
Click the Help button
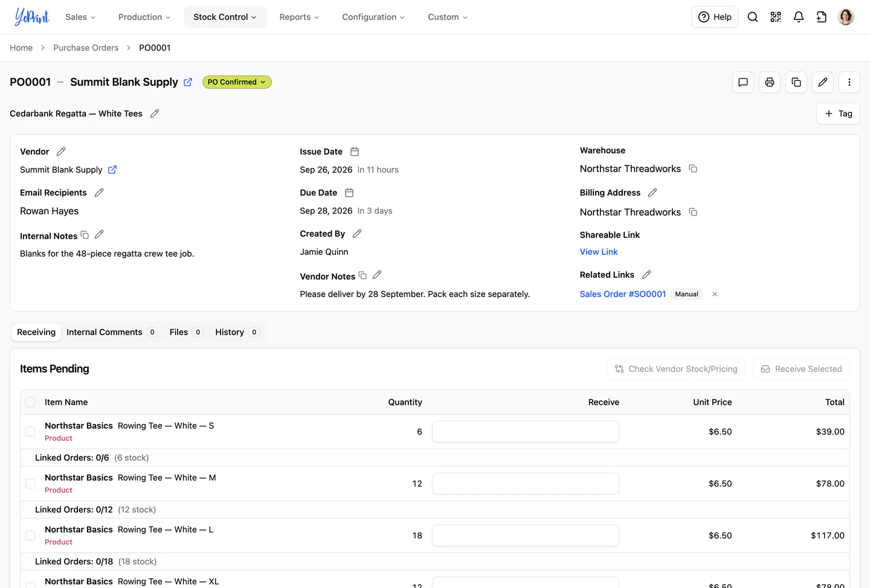pos(715,17)
